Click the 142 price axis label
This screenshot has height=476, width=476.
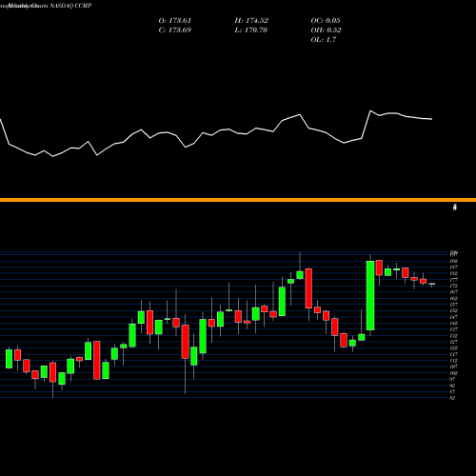click(454, 323)
